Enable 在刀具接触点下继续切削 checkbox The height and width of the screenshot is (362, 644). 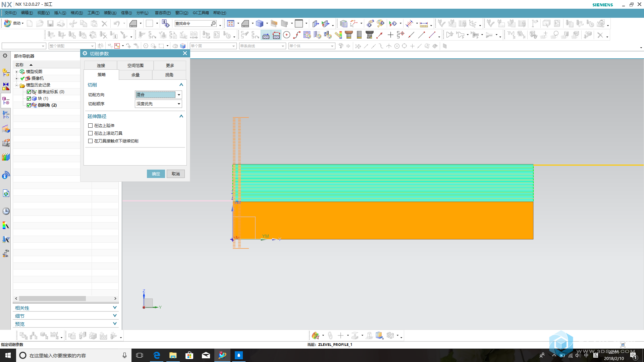click(90, 141)
